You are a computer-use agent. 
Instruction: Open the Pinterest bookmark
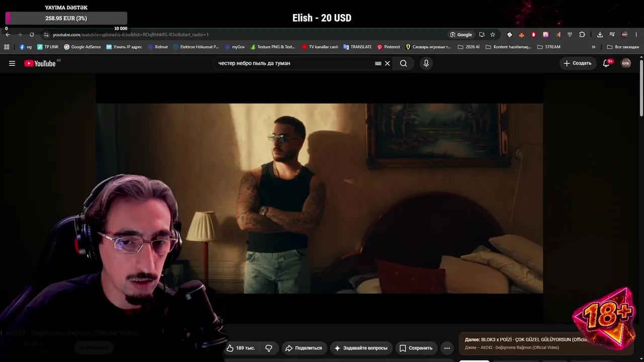tap(388, 47)
